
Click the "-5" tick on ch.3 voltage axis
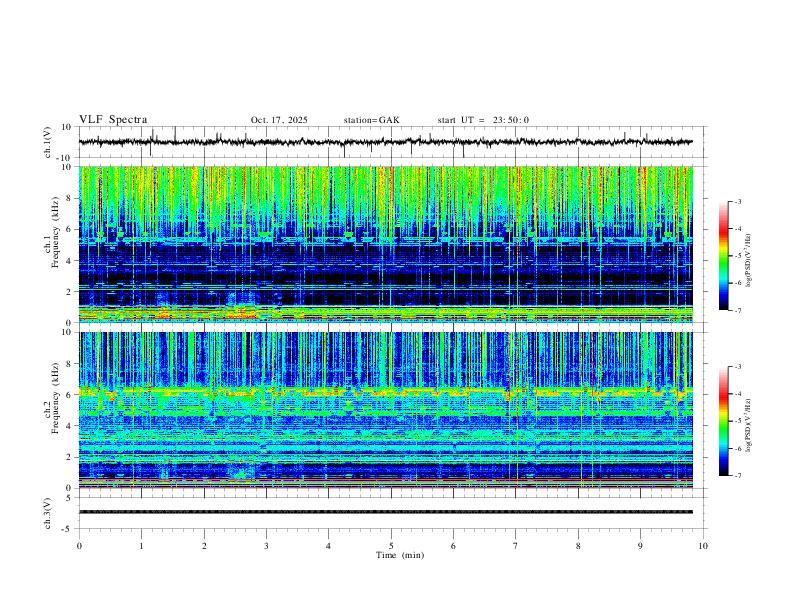pos(68,529)
